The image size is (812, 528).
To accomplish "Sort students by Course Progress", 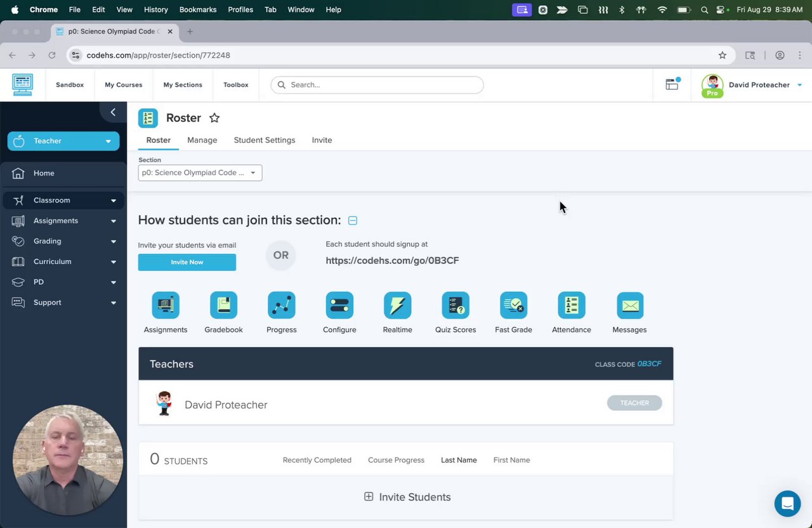I will tap(396, 460).
